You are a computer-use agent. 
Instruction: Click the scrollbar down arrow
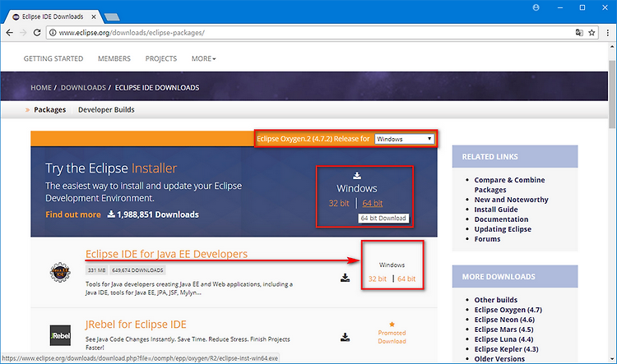(x=612, y=359)
